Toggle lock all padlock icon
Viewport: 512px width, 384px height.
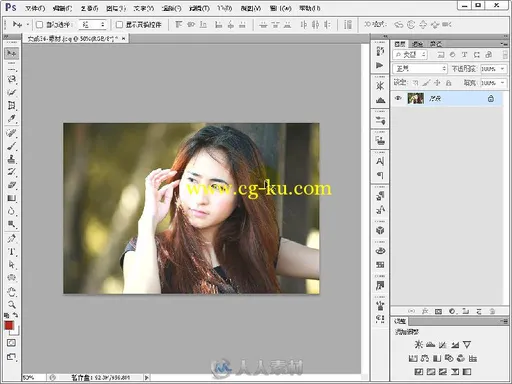tap(448, 83)
